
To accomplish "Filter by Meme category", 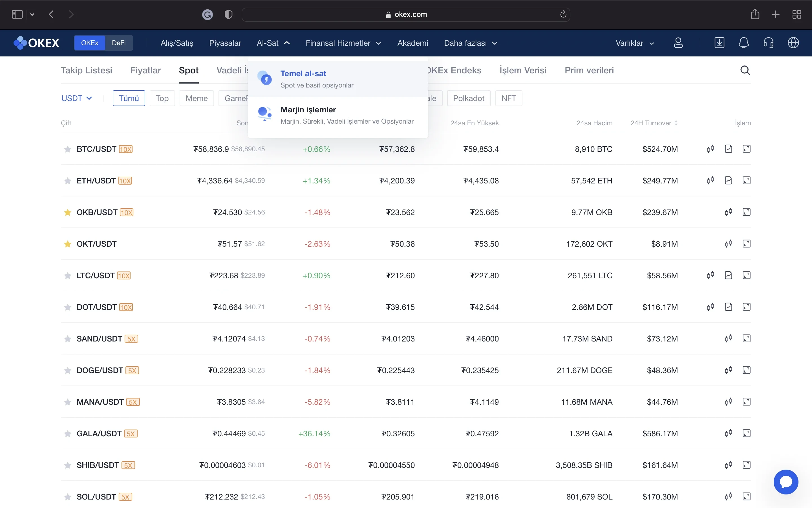I will tap(197, 98).
